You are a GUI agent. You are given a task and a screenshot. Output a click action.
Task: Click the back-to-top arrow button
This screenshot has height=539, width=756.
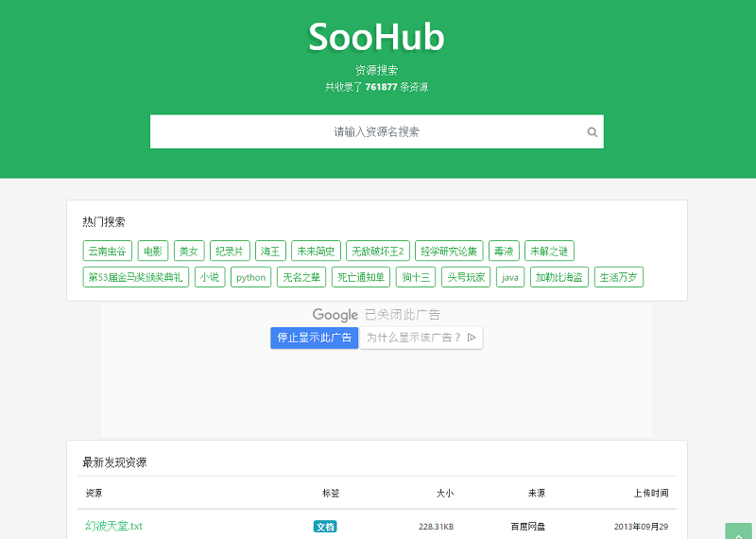click(738, 531)
